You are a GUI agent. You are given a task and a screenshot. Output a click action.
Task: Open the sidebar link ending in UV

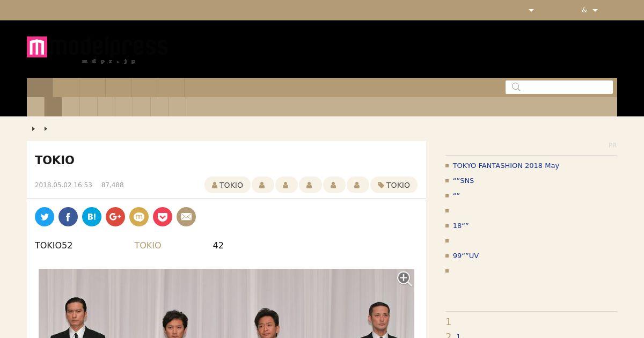pos(466,255)
